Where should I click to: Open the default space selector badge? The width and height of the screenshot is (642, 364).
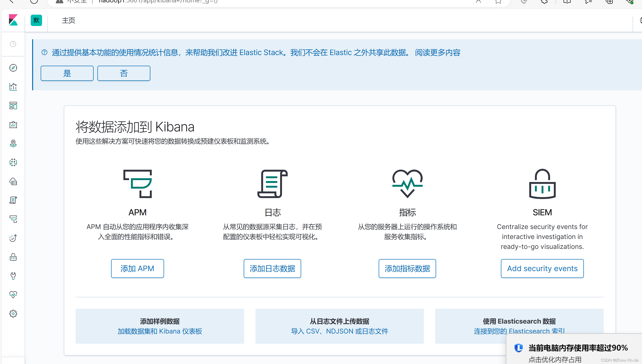click(36, 20)
